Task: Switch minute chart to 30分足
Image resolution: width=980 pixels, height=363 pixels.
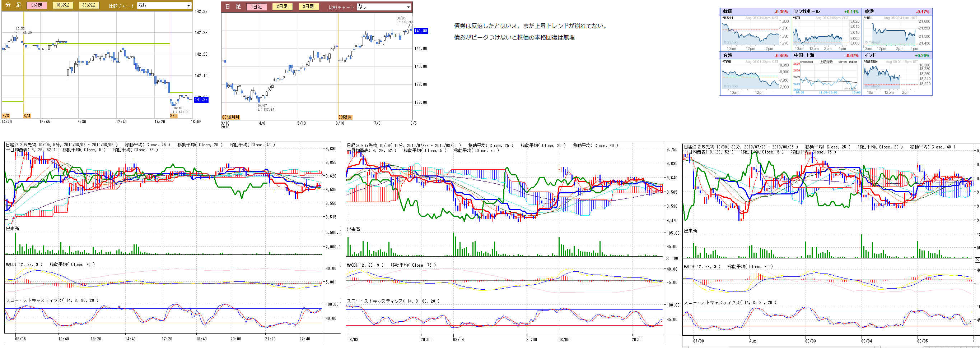Action: (x=89, y=5)
